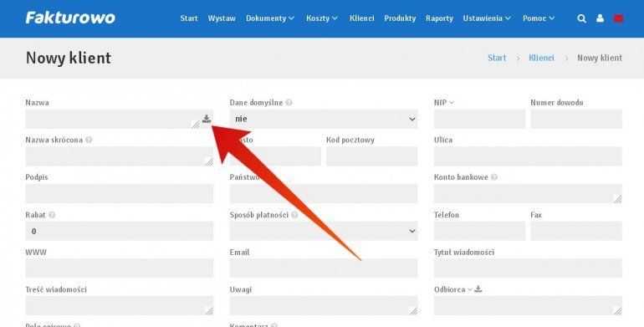The height and width of the screenshot is (327, 644).
Task: Click the Fakturowo logo
Action: [x=70, y=18]
